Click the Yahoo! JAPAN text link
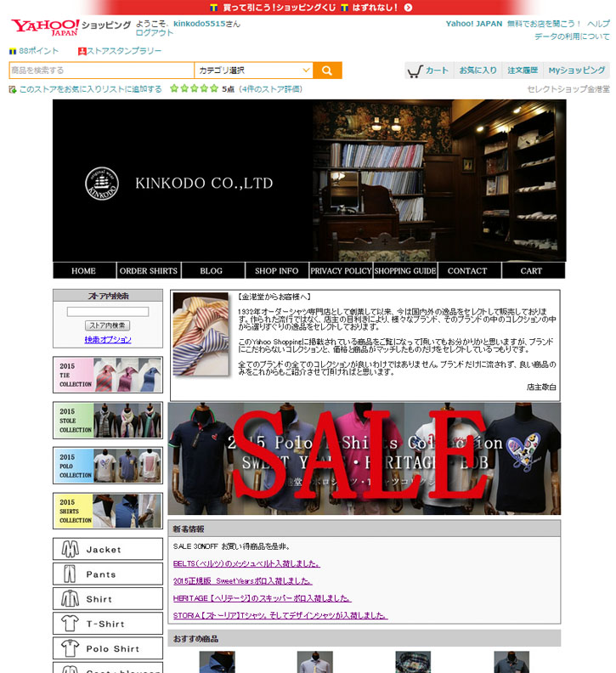 coord(474,24)
